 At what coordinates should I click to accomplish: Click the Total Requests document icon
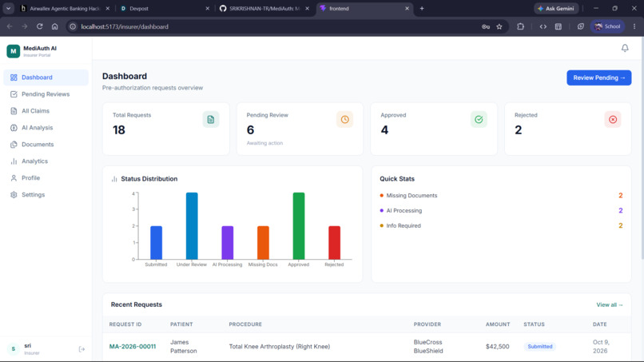click(x=211, y=120)
